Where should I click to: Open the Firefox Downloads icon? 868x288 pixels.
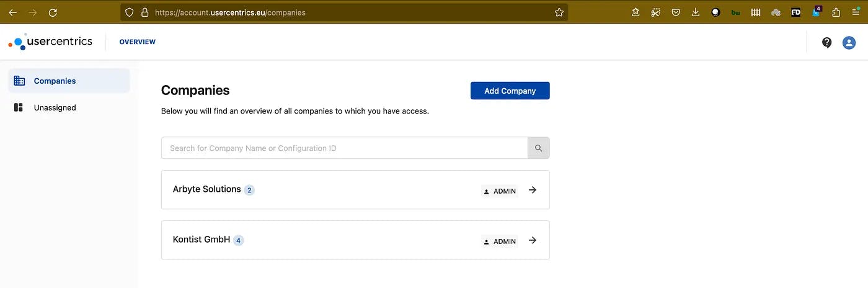(x=695, y=12)
